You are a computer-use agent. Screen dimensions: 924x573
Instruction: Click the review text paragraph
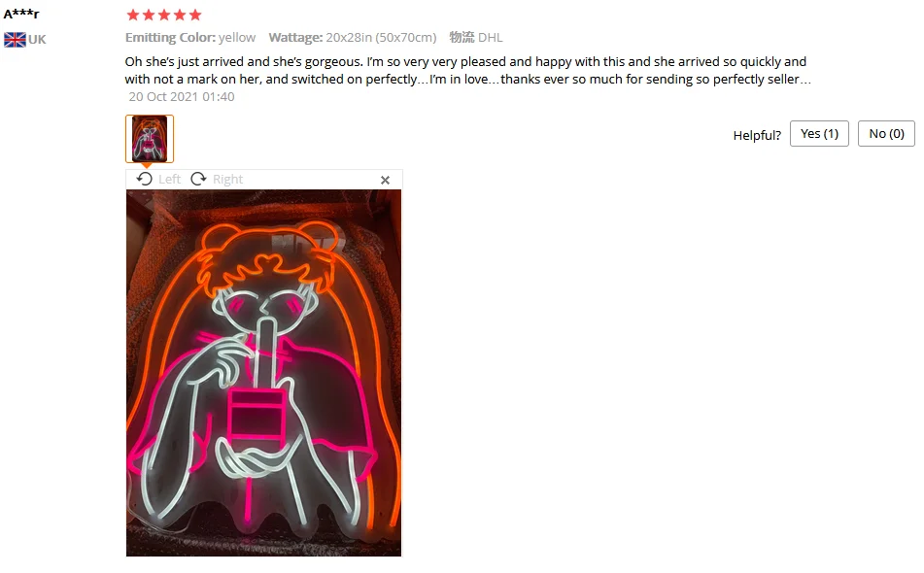(468, 70)
